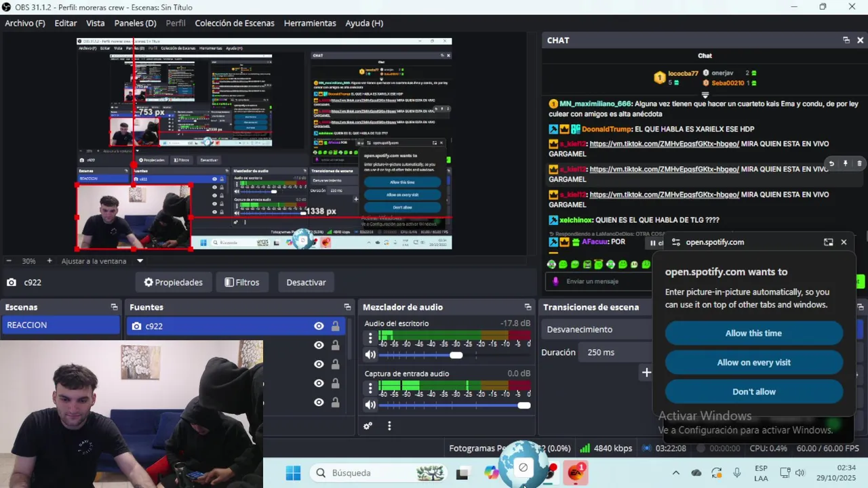Close the CHAT dock panel

860,40
